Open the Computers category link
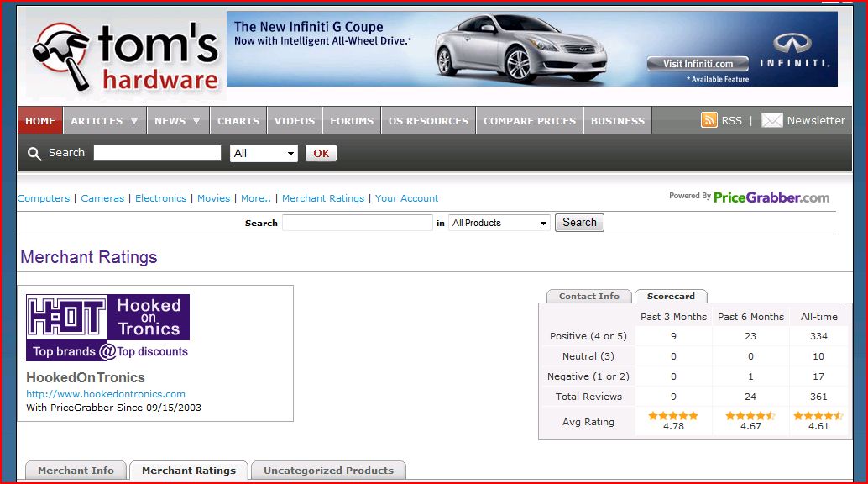This screenshot has width=868, height=484. [x=44, y=198]
